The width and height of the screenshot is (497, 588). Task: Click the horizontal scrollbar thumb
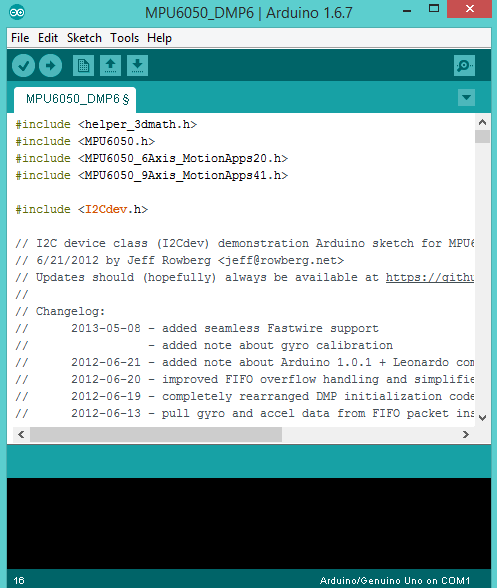156,434
